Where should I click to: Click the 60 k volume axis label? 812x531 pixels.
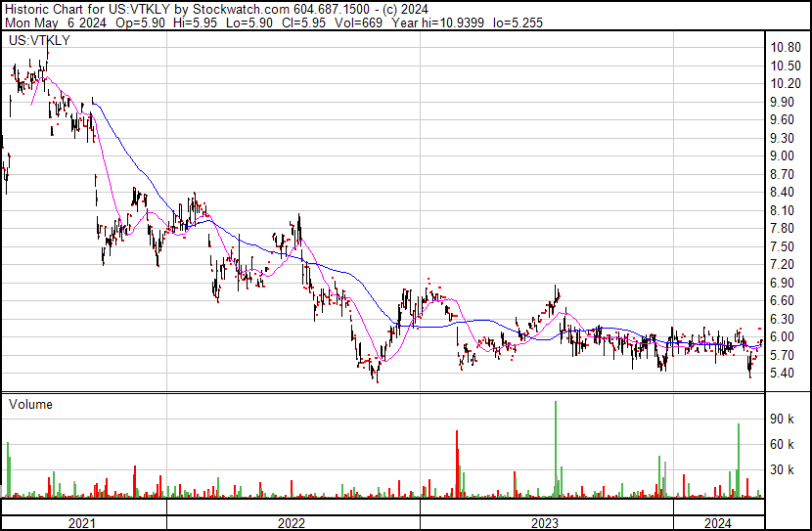(x=782, y=445)
